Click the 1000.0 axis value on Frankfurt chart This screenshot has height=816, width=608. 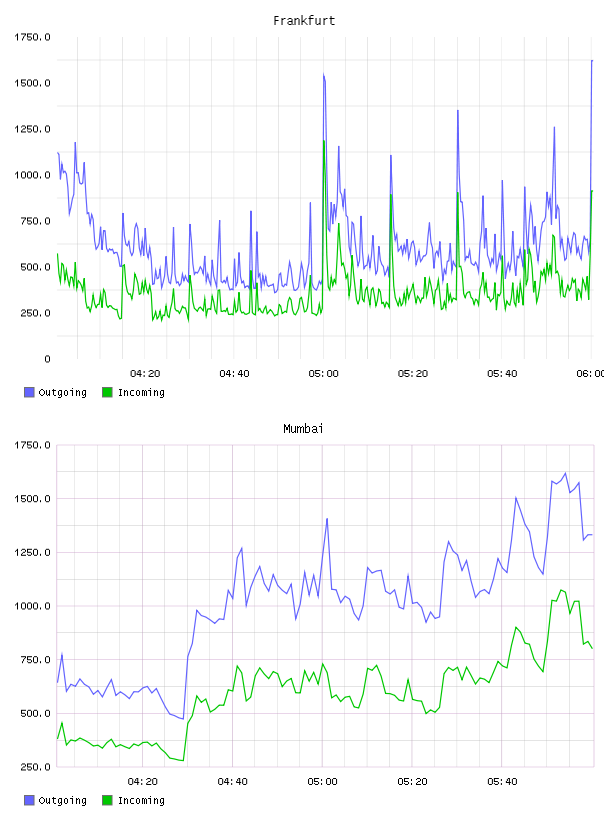[32, 175]
